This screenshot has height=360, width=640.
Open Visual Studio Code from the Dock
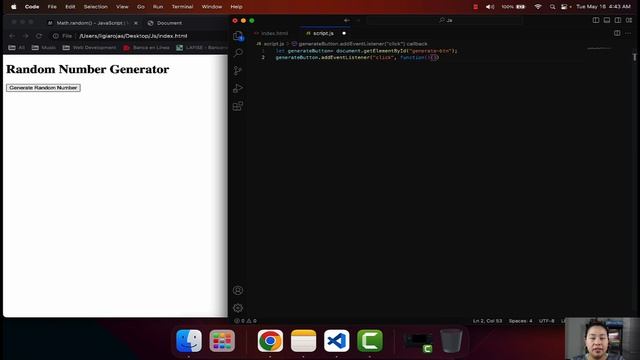(x=337, y=341)
